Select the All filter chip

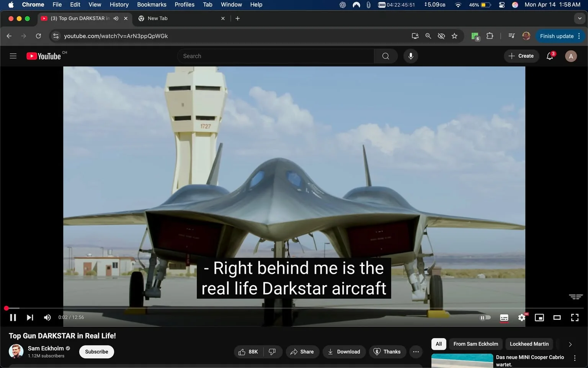click(x=439, y=344)
